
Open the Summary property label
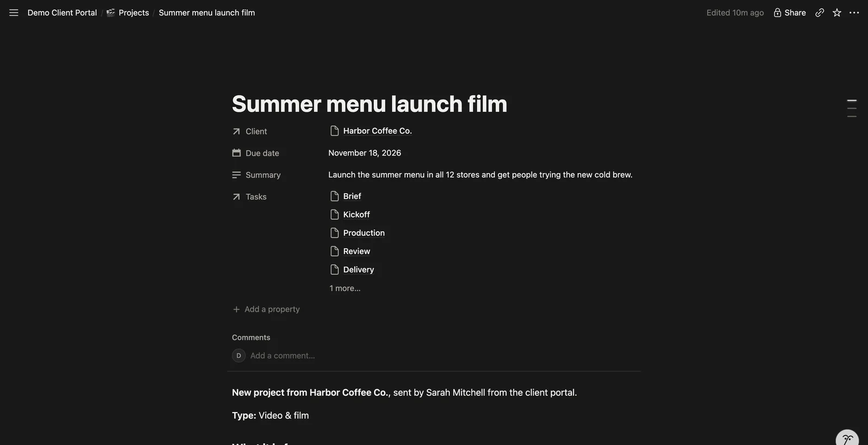click(x=256, y=175)
